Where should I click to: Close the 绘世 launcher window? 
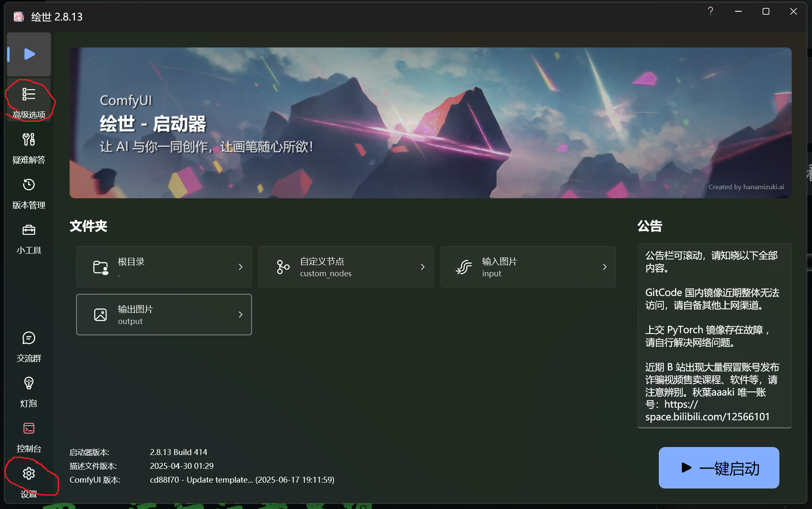coord(793,11)
